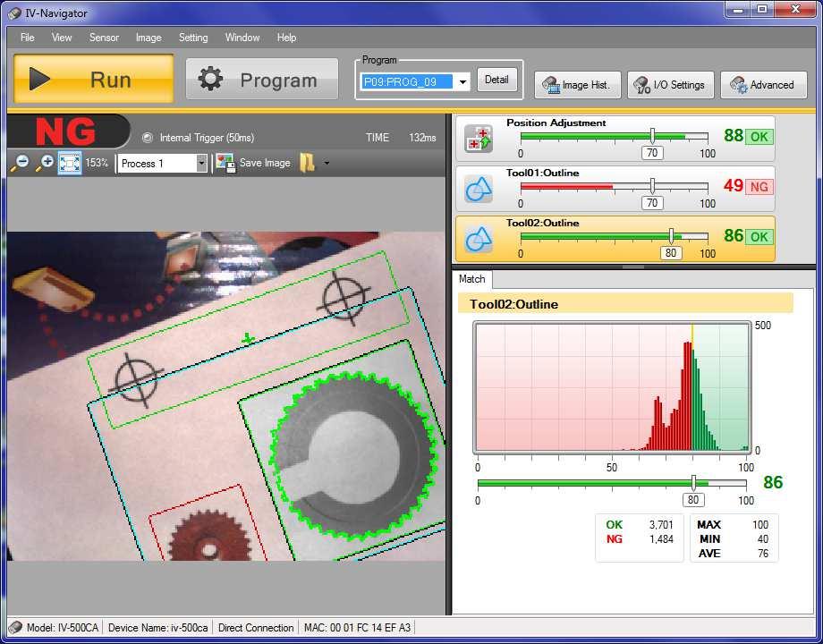Open the Image menu
Image resolution: width=823 pixels, height=644 pixels.
(x=148, y=38)
